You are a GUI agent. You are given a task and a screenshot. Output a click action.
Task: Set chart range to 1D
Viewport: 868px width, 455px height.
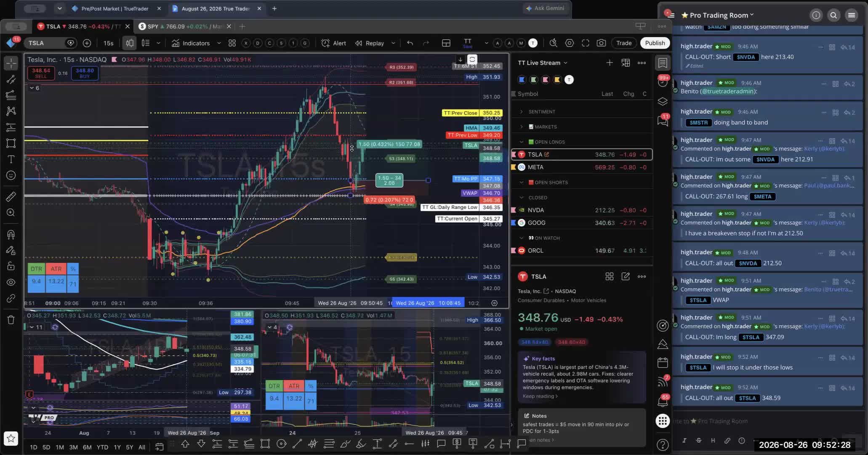[x=33, y=447]
